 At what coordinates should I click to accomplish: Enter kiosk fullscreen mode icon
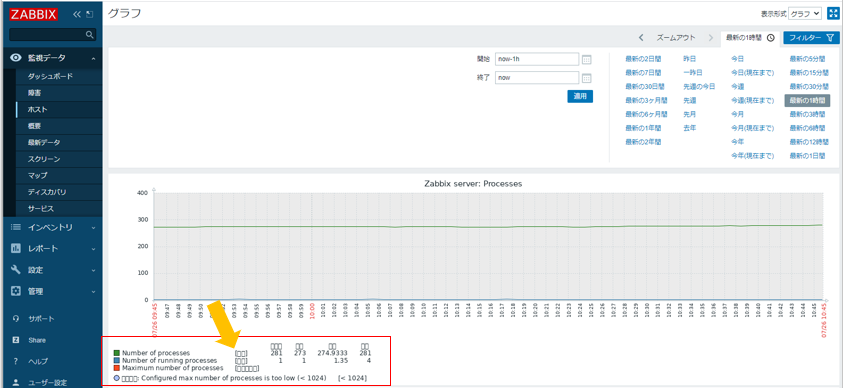click(833, 13)
